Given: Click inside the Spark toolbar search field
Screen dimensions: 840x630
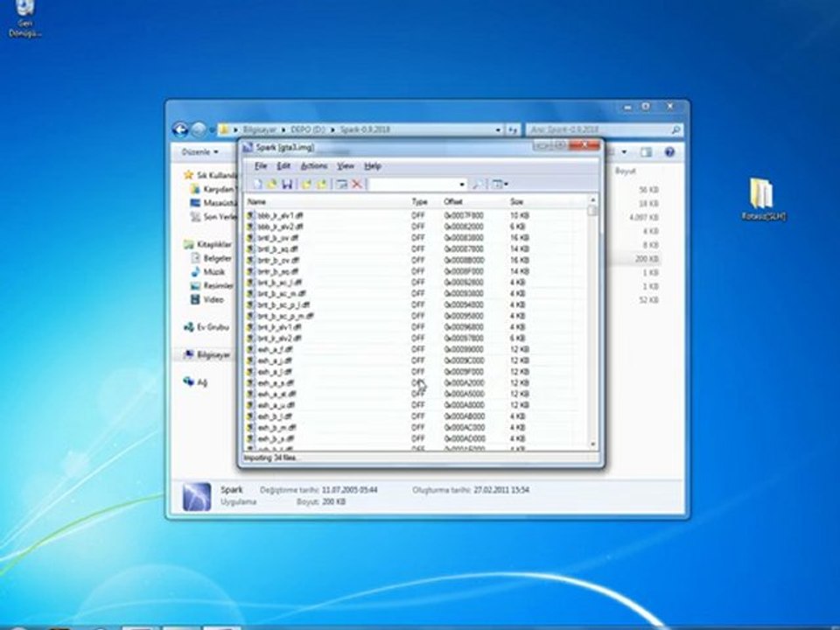Looking at the screenshot, I should (x=413, y=185).
